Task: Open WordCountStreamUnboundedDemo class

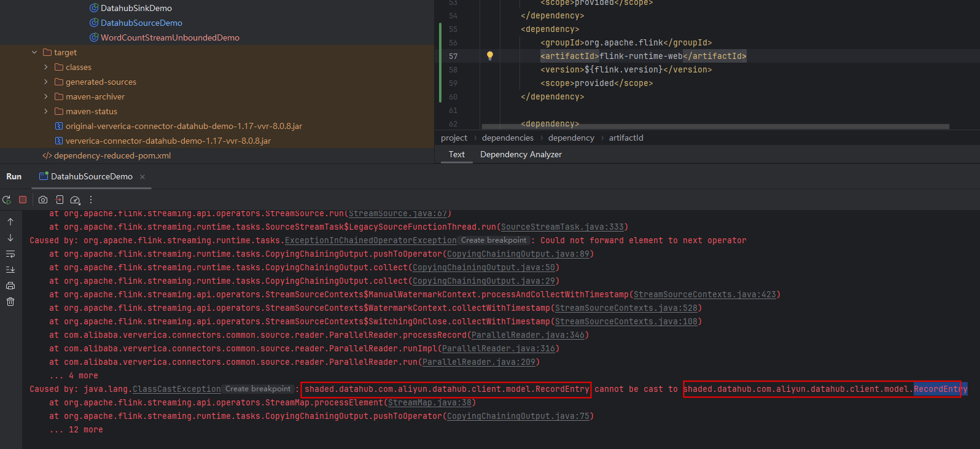Action: point(169,37)
